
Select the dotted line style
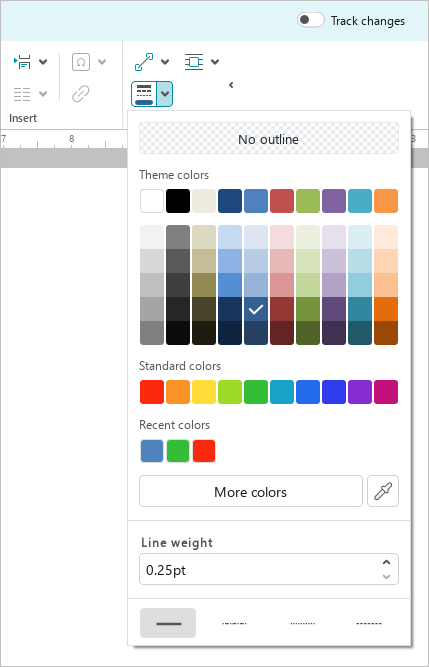click(302, 623)
